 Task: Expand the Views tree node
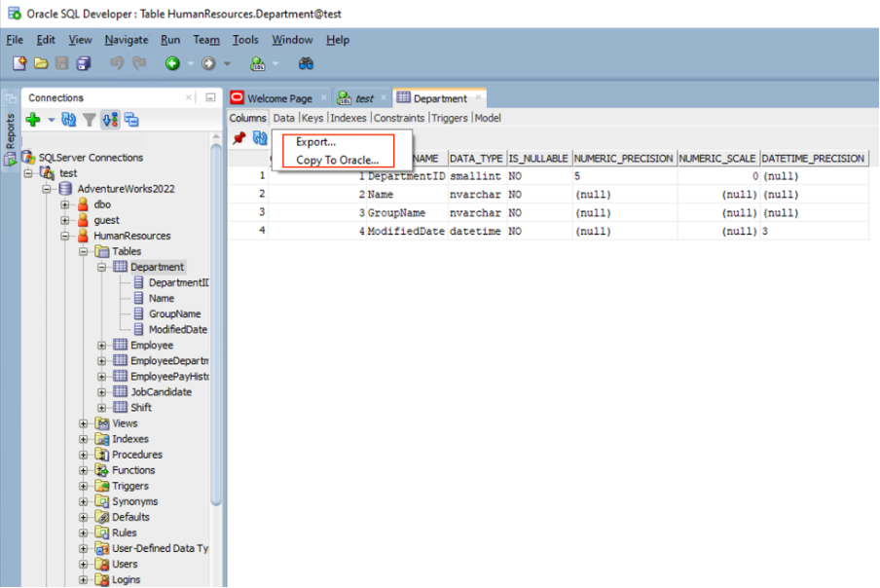click(83, 423)
